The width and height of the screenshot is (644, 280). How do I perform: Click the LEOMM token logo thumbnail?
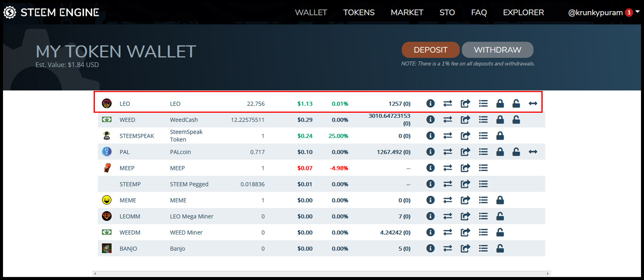107,216
